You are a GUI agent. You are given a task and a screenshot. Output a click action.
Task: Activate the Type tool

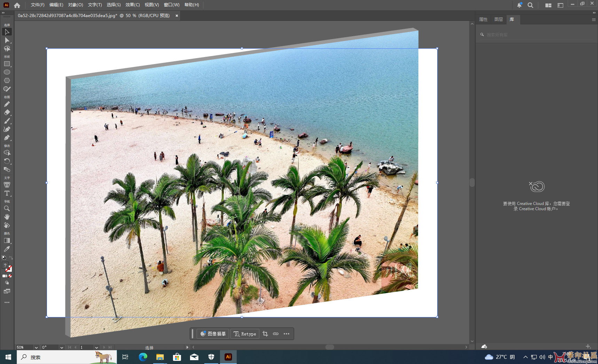point(7,193)
